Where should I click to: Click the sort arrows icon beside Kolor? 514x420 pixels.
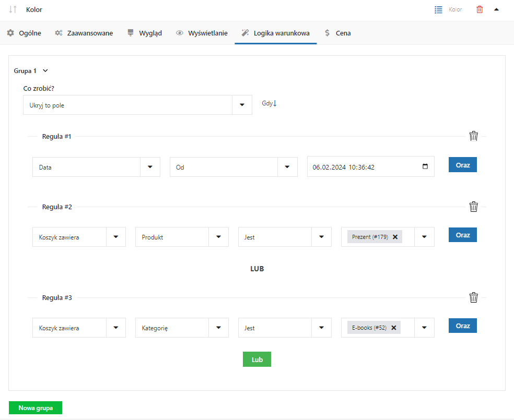tap(13, 9)
